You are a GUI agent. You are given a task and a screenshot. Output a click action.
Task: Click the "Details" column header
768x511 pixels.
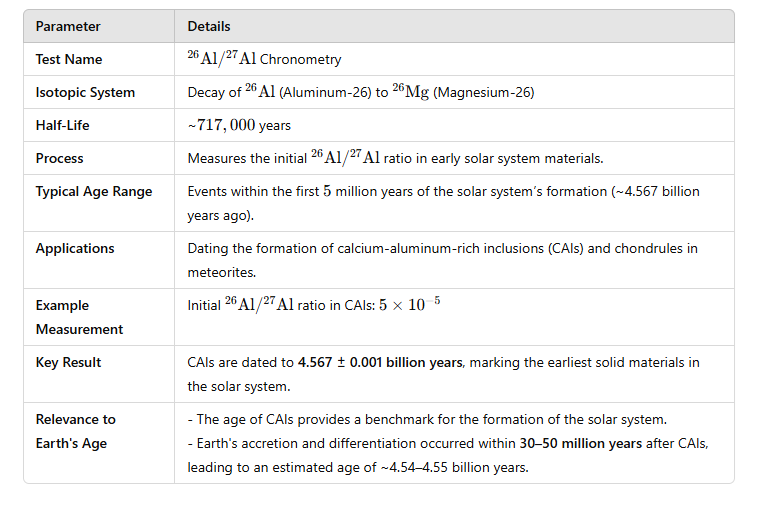[209, 26]
